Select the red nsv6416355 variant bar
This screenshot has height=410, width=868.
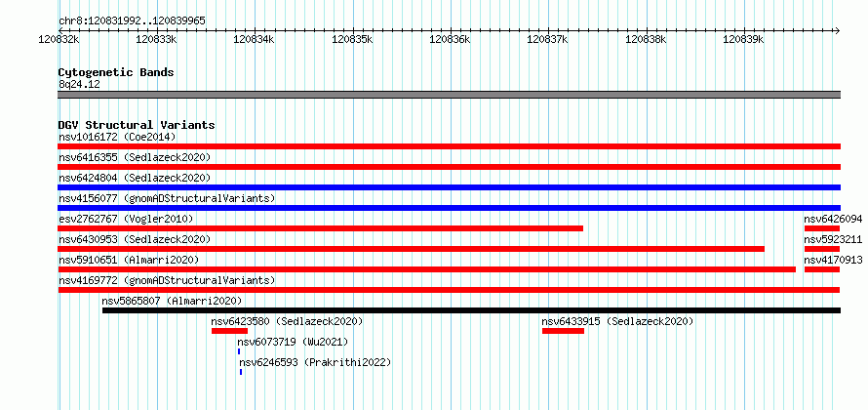449,167
